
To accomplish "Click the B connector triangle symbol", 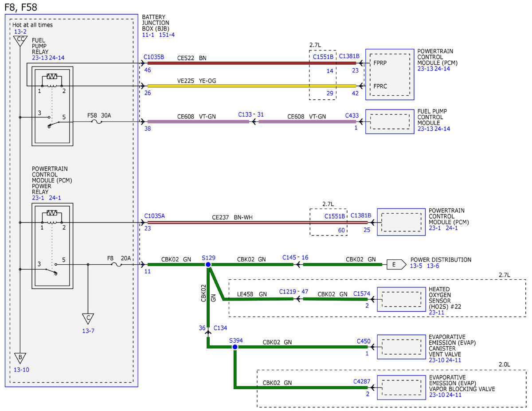I will click(20, 358).
